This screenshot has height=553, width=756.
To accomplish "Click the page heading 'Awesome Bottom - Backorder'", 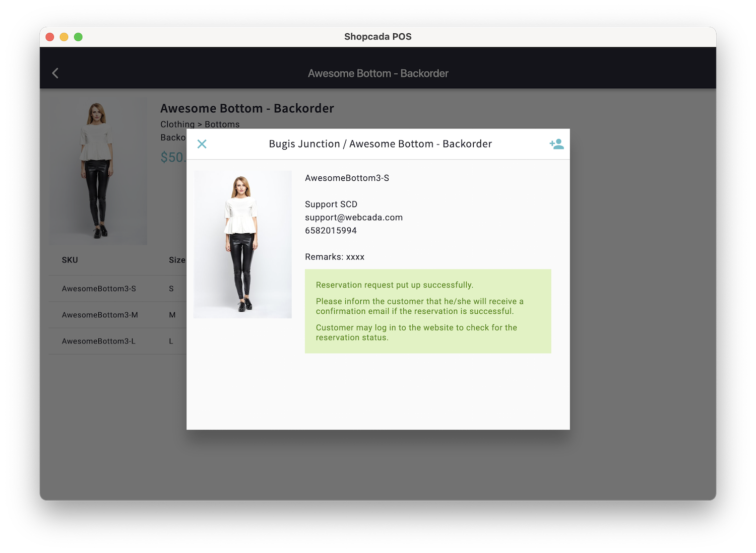I will coord(247,108).
